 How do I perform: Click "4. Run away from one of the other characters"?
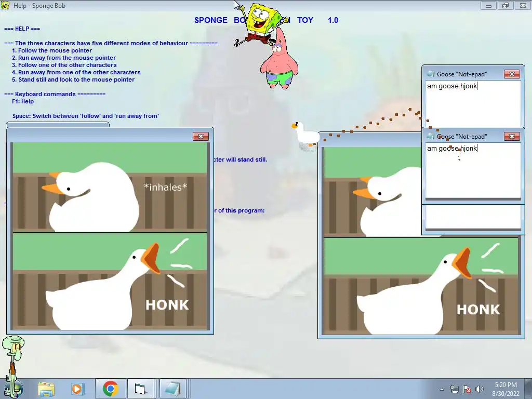[76, 72]
